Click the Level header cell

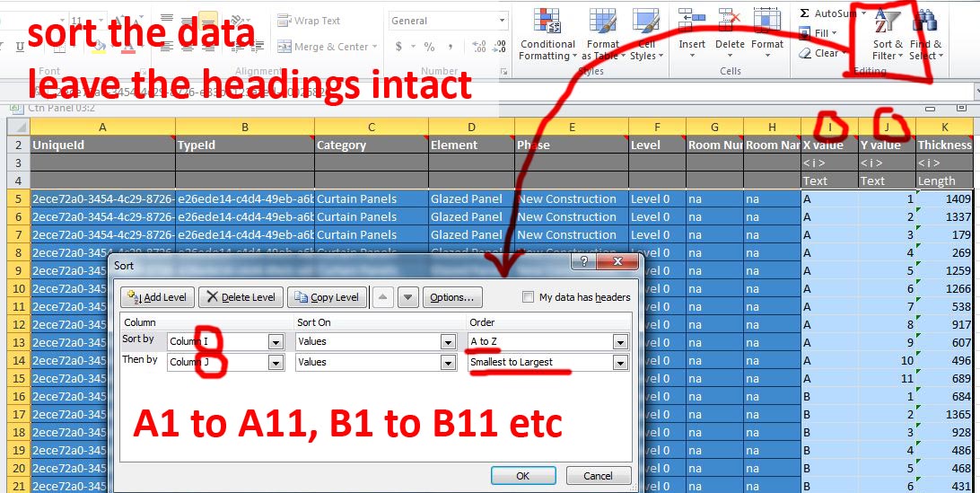(657, 145)
